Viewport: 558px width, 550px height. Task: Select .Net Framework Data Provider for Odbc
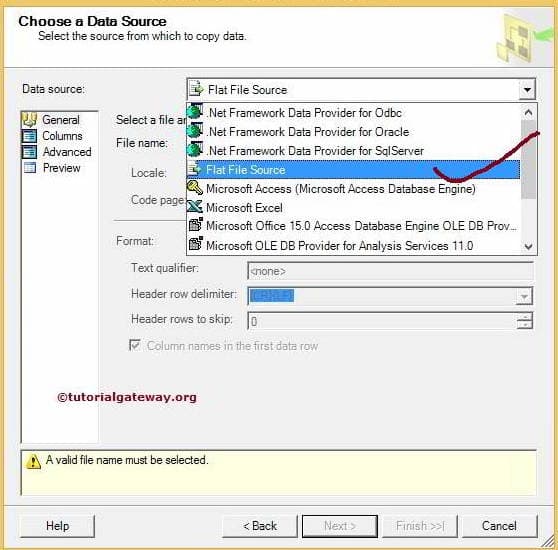coord(354,112)
